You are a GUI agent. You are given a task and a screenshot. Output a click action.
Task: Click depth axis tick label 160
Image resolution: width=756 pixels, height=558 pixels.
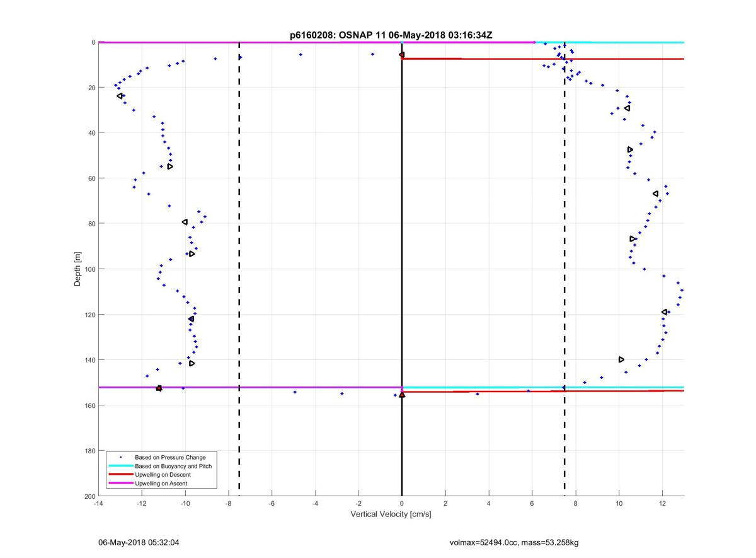coord(89,405)
